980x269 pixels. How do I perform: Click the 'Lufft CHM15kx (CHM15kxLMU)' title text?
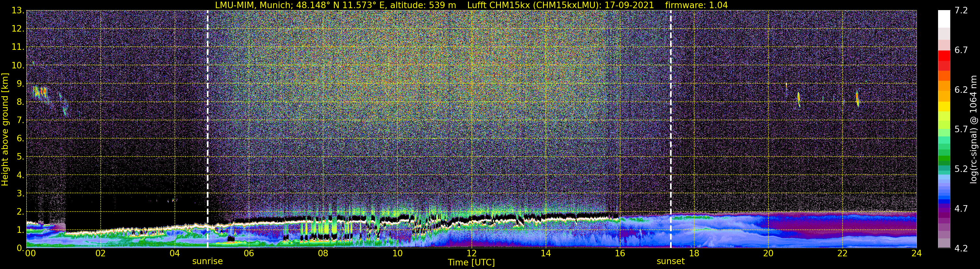[534, 5]
